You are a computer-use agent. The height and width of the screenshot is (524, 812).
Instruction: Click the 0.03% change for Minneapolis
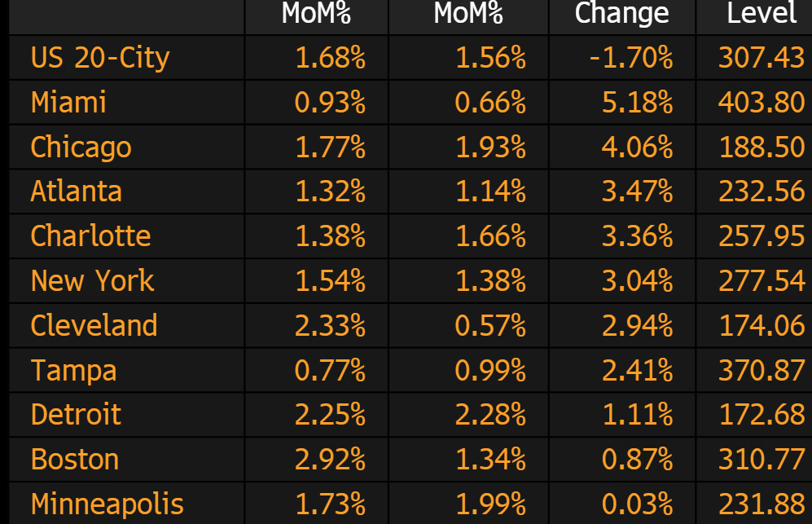[638, 504]
